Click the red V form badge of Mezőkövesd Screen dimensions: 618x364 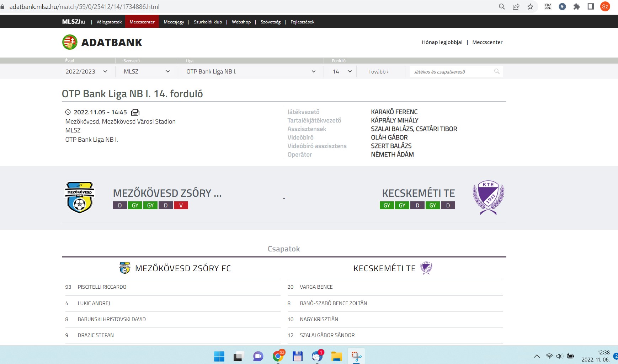[181, 205]
